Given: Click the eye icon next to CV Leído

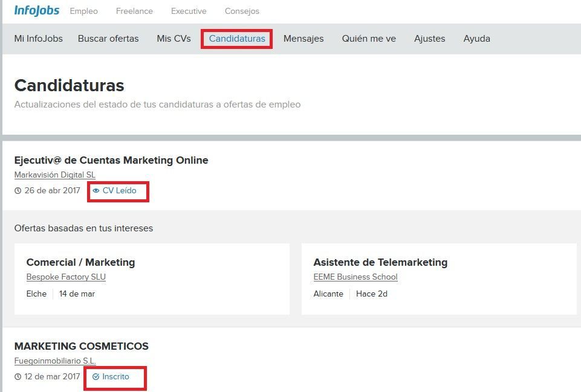Looking at the screenshot, I should 96,191.
